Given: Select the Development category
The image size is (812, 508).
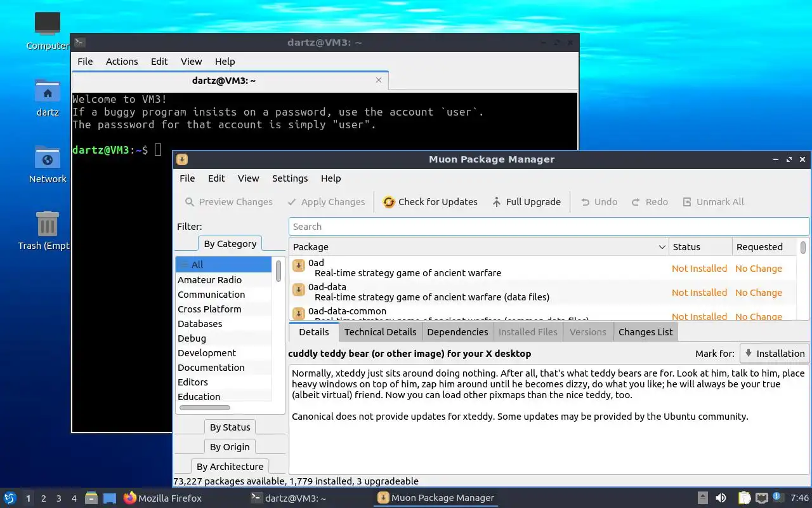Looking at the screenshot, I should pos(223,353).
